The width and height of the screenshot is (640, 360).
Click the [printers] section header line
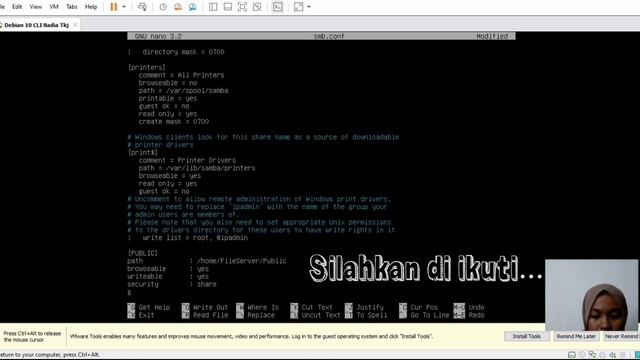tap(147, 67)
